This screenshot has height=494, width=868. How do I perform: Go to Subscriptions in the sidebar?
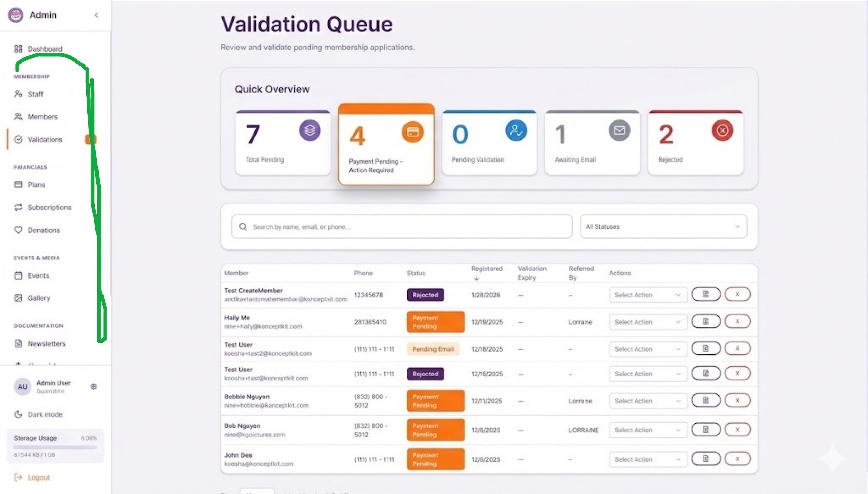49,207
